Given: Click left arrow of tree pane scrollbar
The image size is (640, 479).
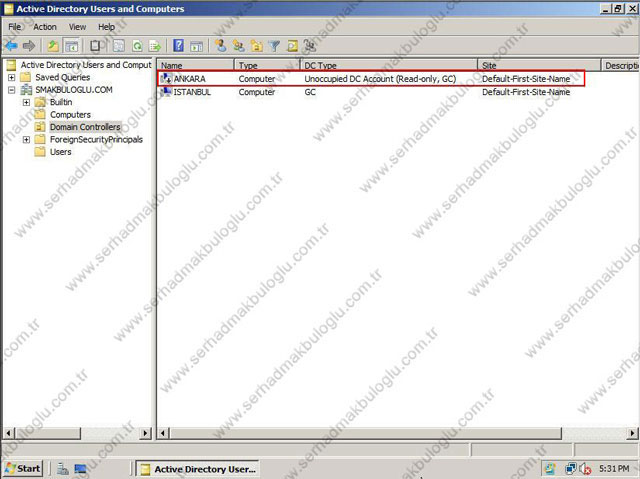Looking at the screenshot, I should click(x=9, y=433).
